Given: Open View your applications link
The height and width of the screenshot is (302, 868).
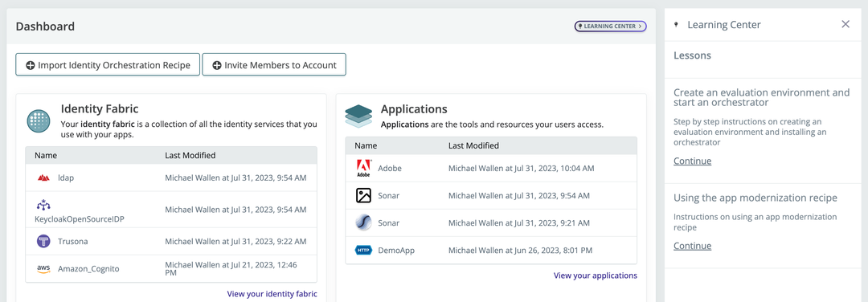Looking at the screenshot, I should pos(595,275).
